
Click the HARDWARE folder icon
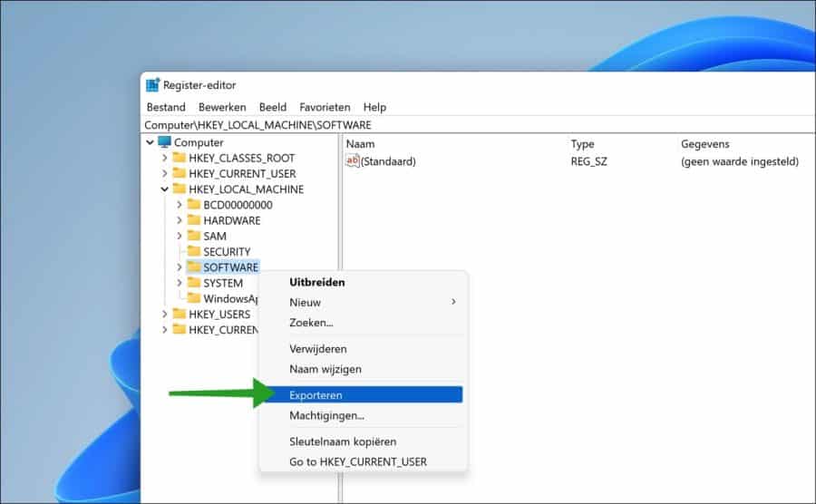(x=194, y=220)
